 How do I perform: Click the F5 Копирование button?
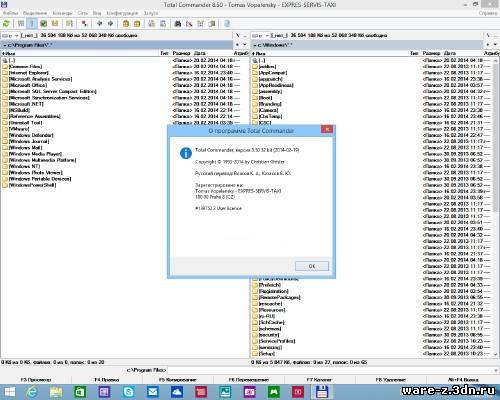178,380
